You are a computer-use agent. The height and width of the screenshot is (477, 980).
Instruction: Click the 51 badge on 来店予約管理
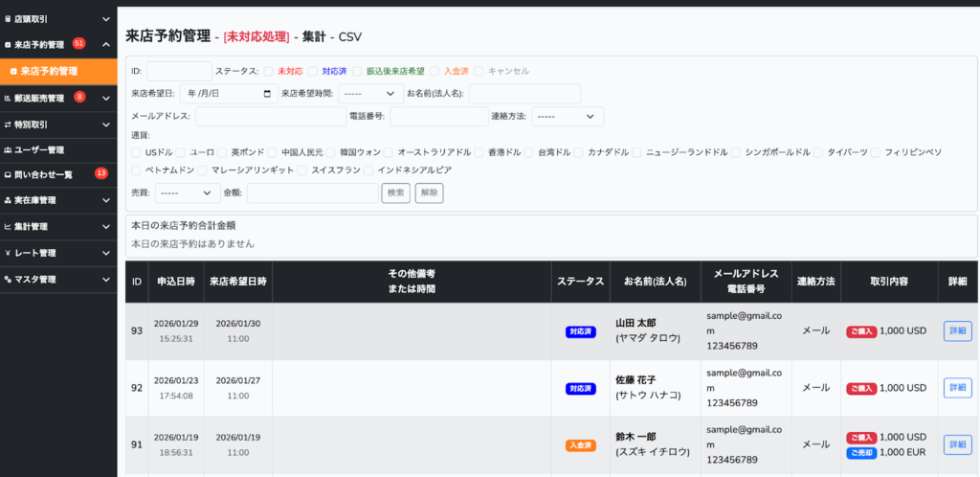point(78,44)
